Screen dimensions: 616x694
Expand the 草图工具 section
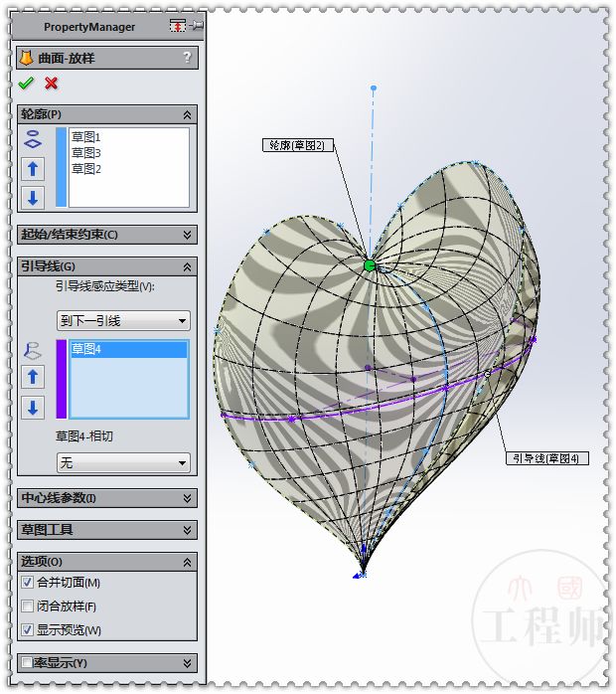tap(187, 530)
